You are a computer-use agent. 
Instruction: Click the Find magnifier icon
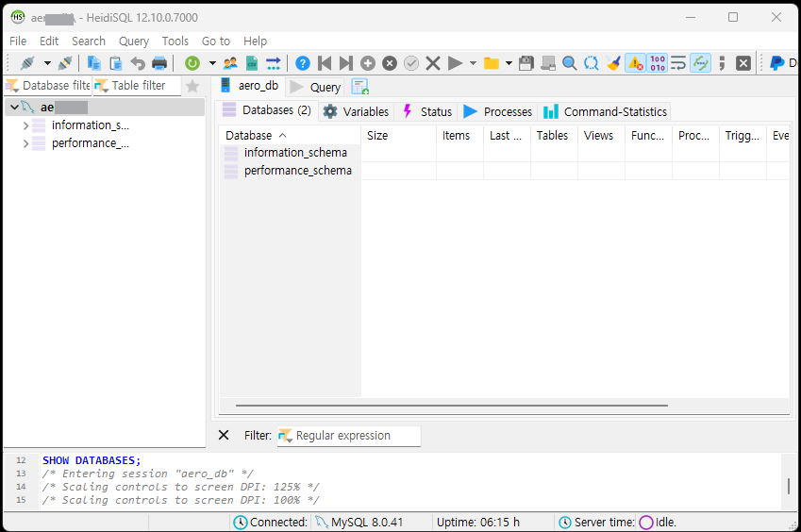point(570,63)
